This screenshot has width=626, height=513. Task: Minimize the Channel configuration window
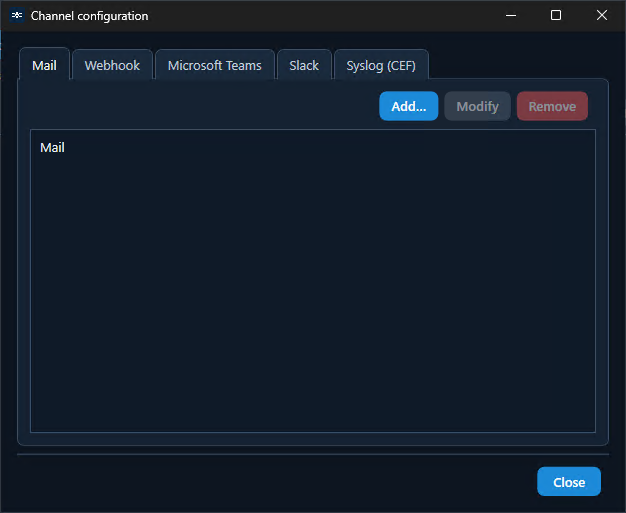click(x=511, y=16)
